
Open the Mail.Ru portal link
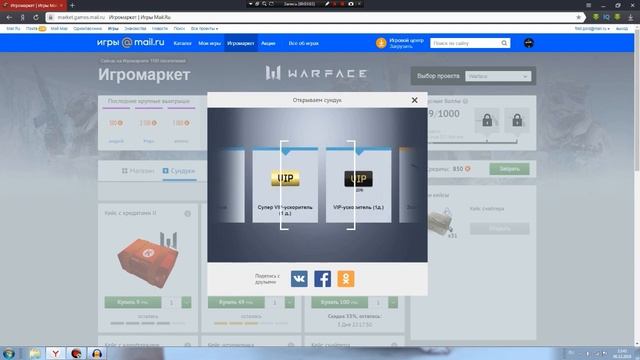tap(13, 29)
